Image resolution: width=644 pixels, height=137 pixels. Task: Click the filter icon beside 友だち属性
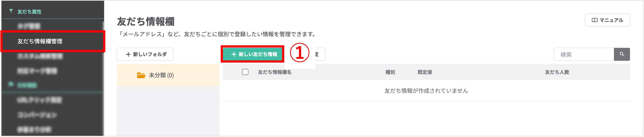[x=11, y=11]
